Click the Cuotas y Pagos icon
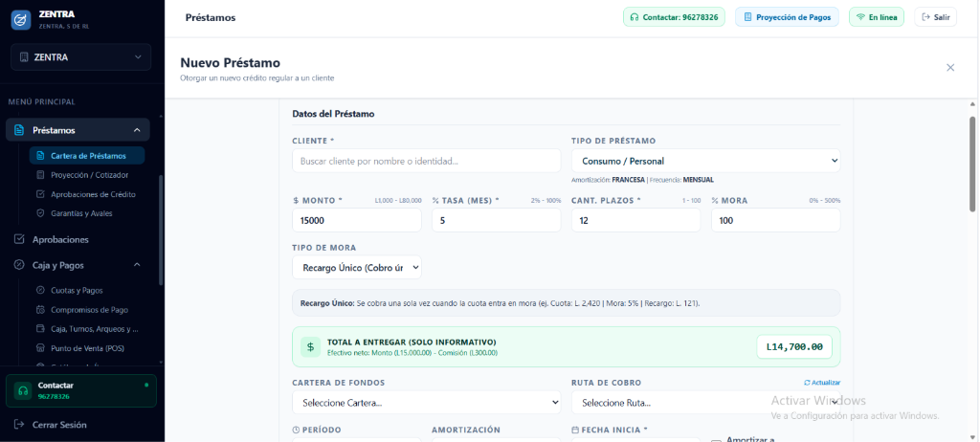980x442 pixels. click(40, 290)
